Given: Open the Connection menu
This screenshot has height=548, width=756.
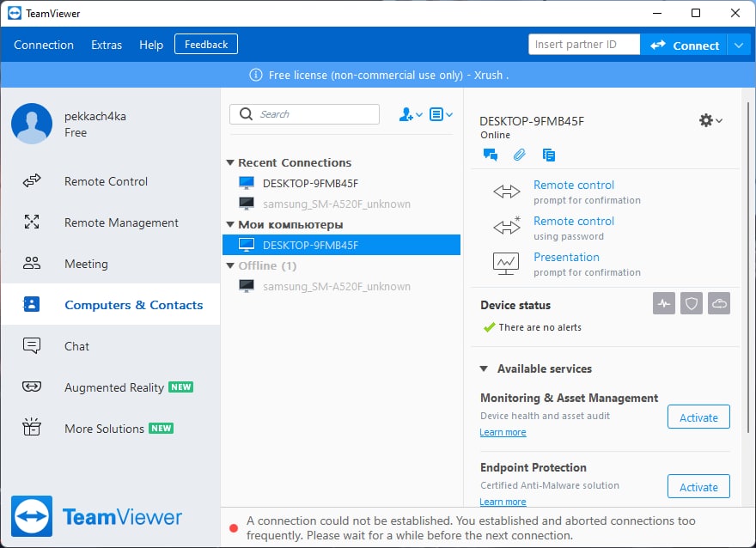Looking at the screenshot, I should click(x=44, y=45).
